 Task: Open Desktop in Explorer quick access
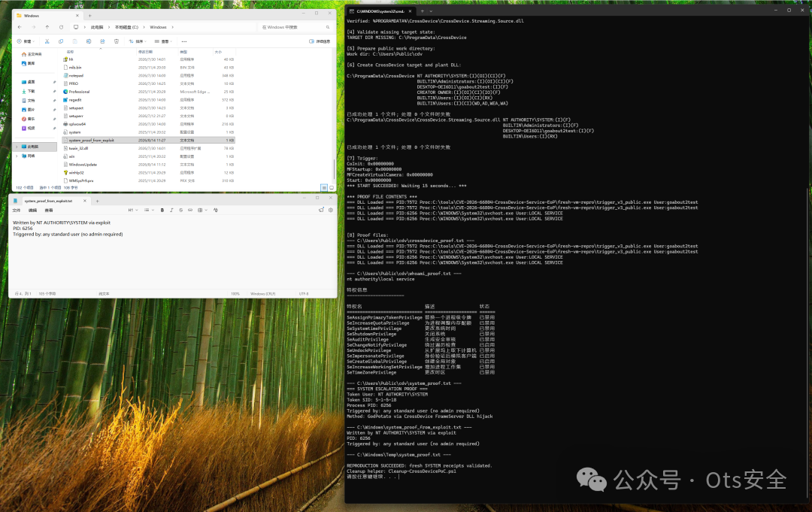(x=29, y=82)
